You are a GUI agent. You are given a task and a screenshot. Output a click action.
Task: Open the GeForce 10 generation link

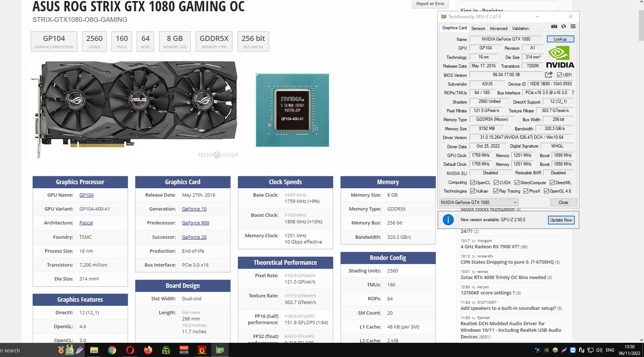point(194,209)
